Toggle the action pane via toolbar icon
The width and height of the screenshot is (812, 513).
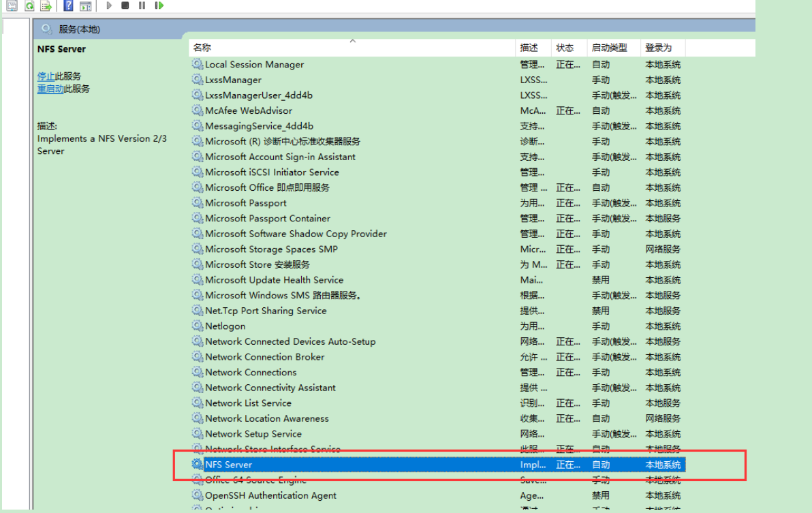click(x=86, y=5)
